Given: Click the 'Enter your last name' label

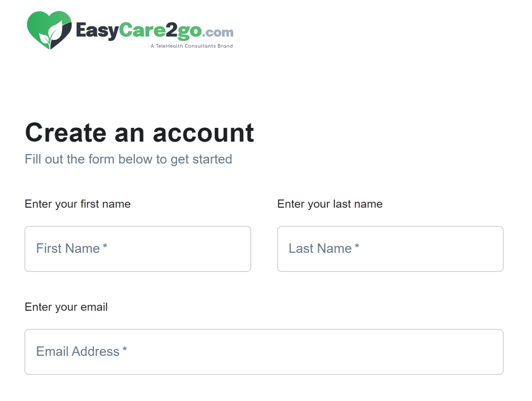Looking at the screenshot, I should tap(330, 204).
